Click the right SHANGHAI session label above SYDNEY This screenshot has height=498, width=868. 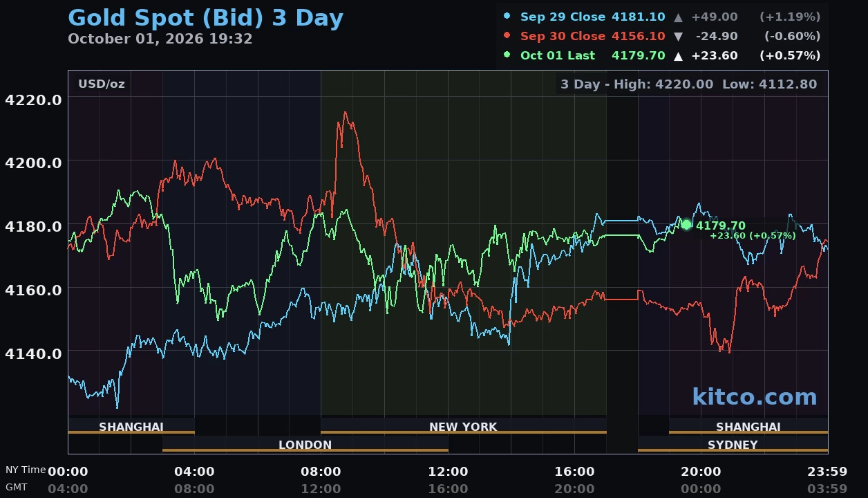(748, 427)
